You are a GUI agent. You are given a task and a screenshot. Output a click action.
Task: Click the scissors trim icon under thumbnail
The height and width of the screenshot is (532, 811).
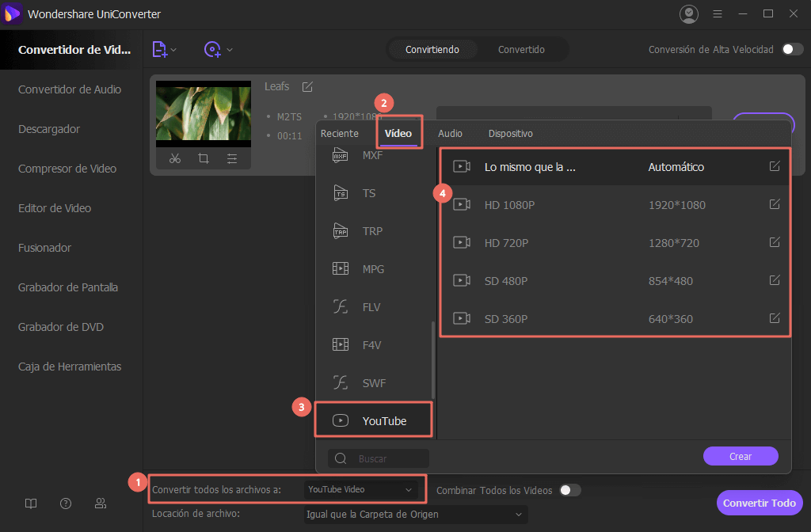pos(175,158)
